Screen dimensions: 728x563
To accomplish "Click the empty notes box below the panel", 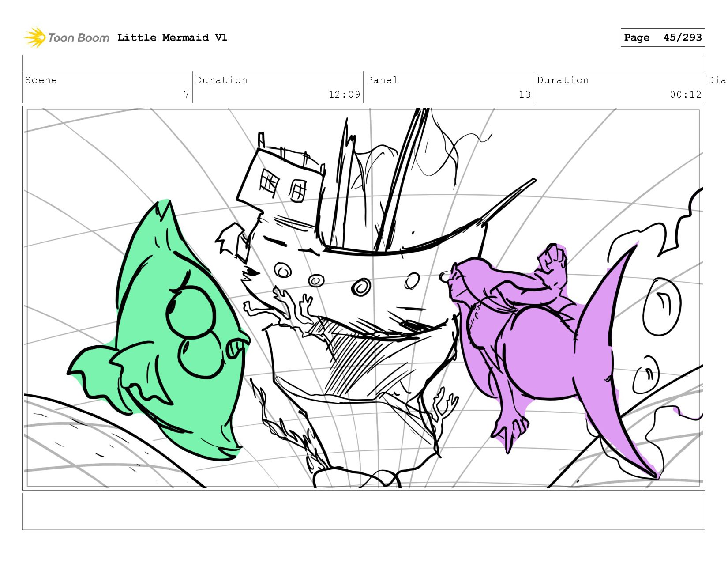I will [x=363, y=511].
